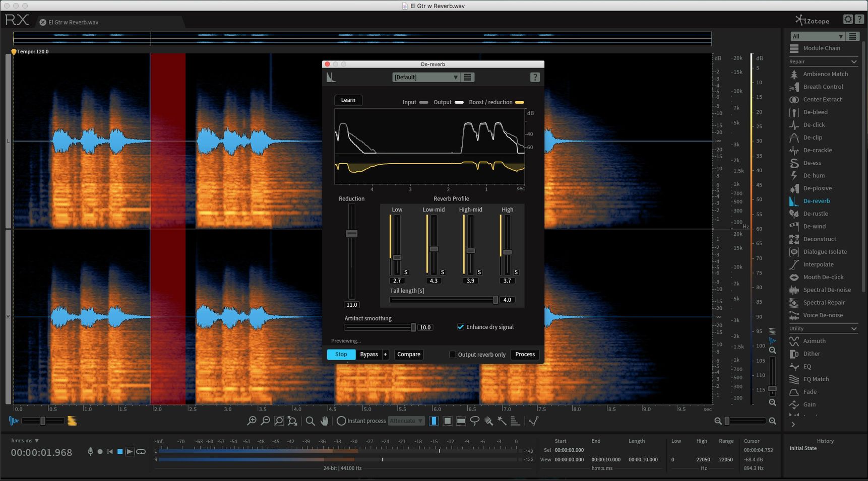This screenshot has height=481, width=868.
Task: Click the Learn button
Action: (348, 100)
